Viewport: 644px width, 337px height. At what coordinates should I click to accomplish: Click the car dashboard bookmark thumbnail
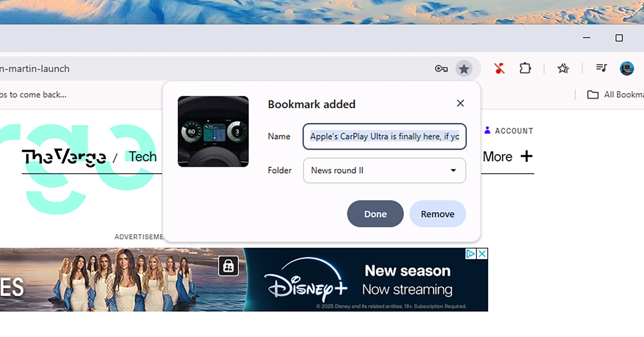point(213,131)
